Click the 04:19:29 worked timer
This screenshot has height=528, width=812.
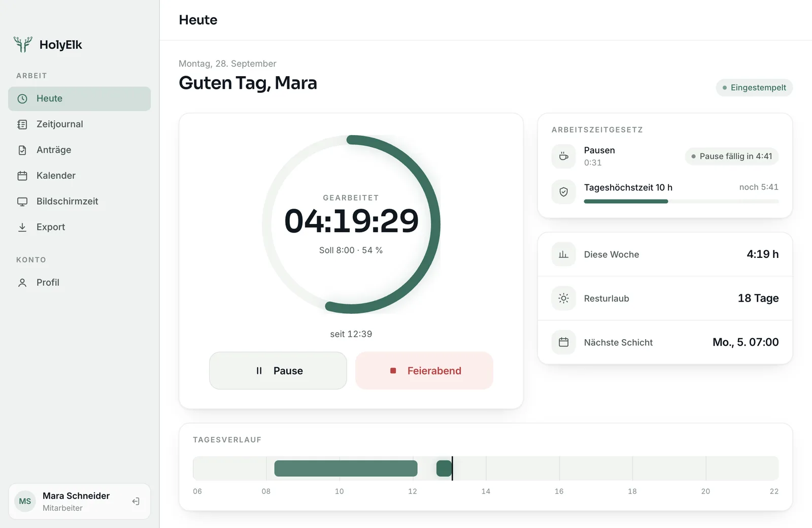click(x=351, y=221)
